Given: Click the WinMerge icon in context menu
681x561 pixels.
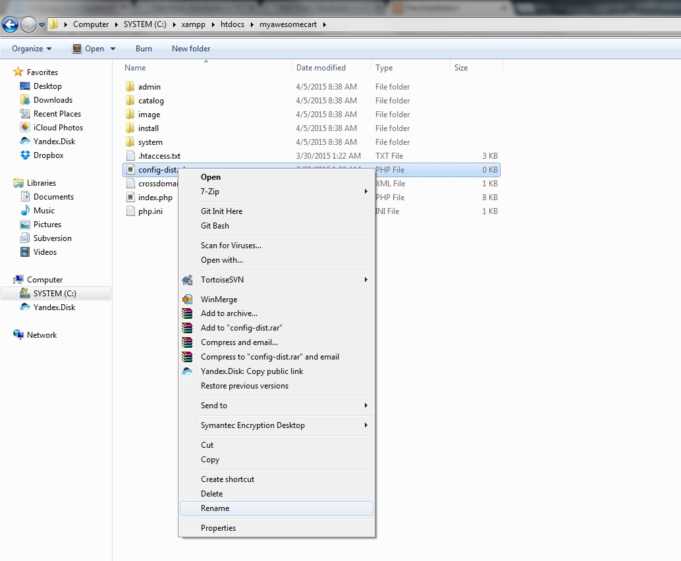Looking at the screenshot, I should pos(187,299).
